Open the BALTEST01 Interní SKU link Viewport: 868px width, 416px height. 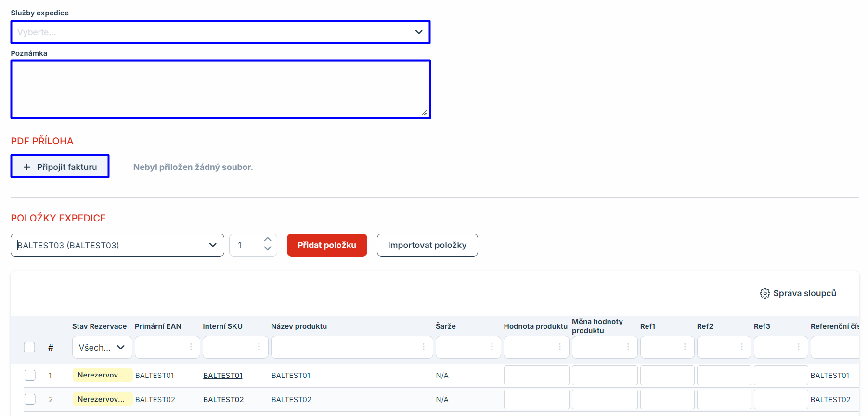[223, 376]
